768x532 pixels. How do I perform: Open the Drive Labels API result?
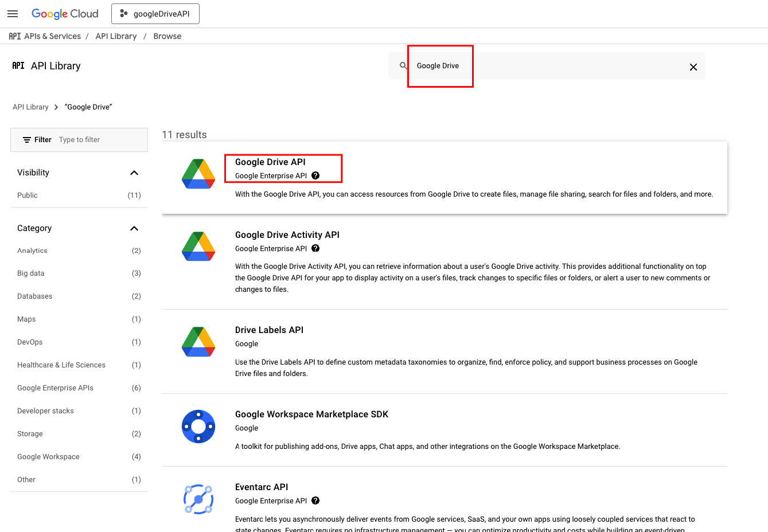[269, 330]
